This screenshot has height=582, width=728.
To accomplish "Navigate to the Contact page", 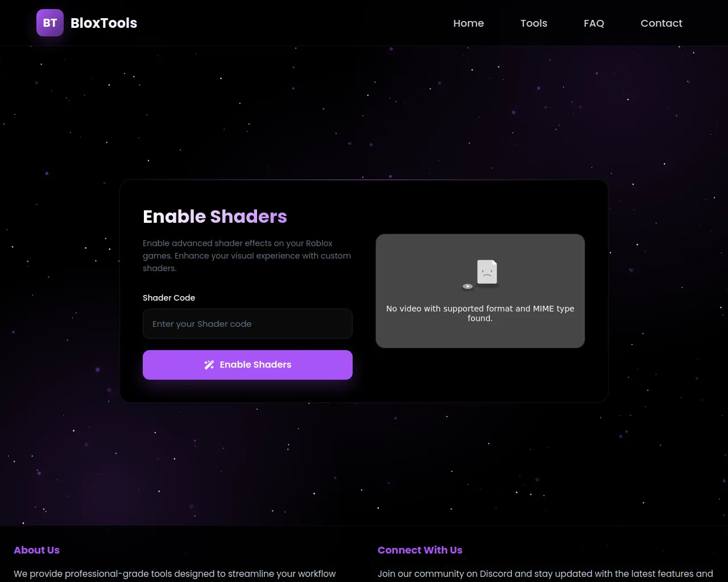I will point(661,23).
